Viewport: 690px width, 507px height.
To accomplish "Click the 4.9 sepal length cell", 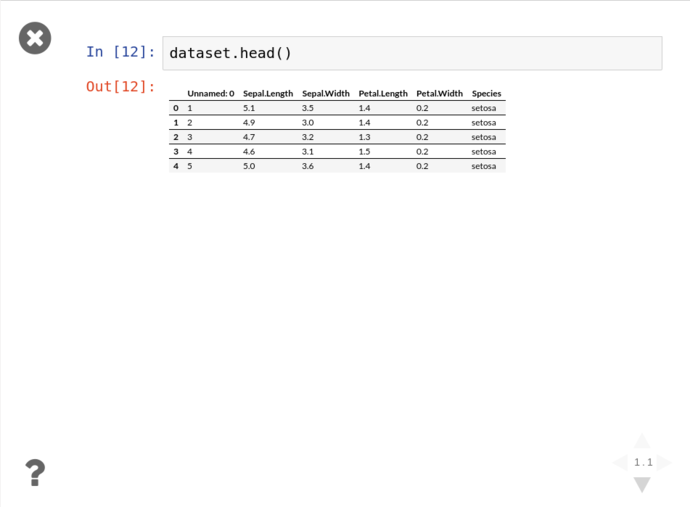I will click(249, 122).
